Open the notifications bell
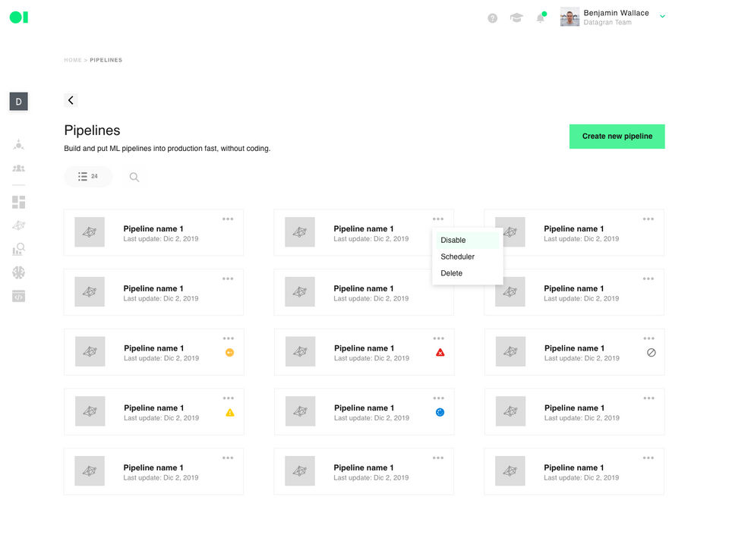Screen dimensions: 729x560 (541, 17)
